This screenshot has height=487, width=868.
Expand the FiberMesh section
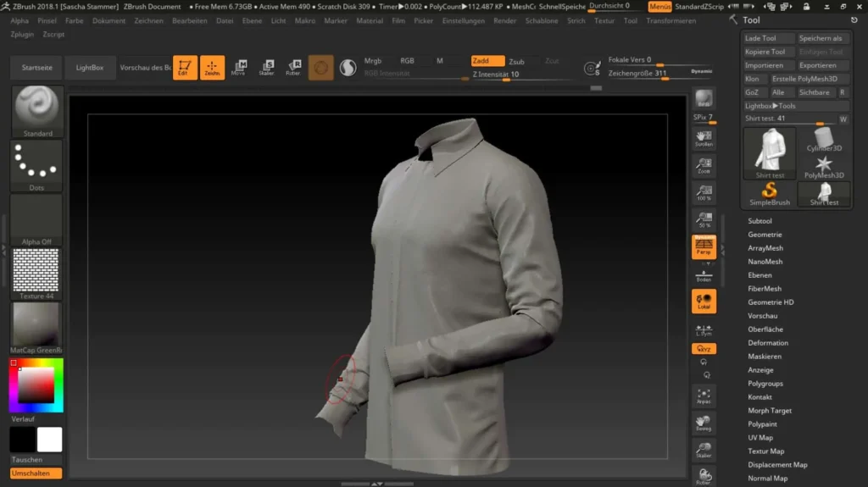point(765,289)
